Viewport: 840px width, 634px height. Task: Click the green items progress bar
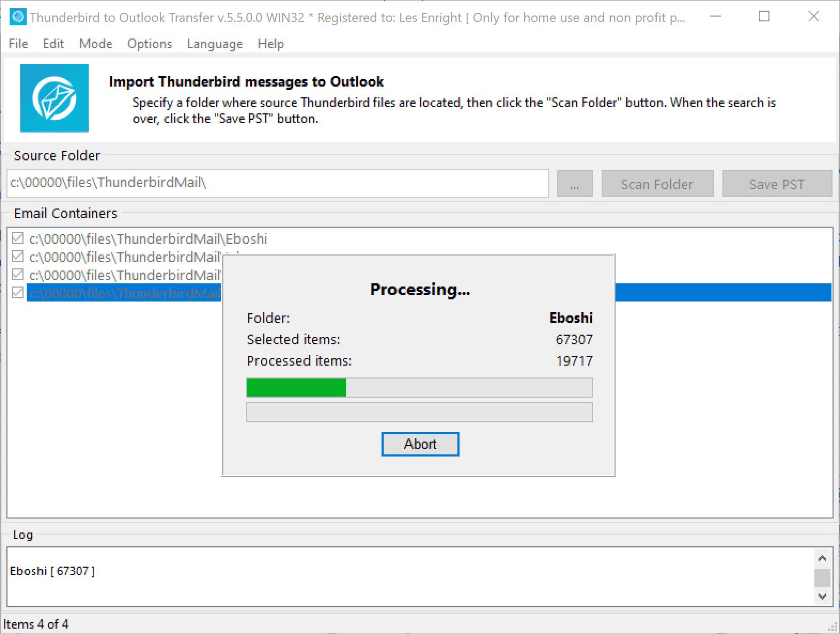pyautogui.click(x=419, y=388)
